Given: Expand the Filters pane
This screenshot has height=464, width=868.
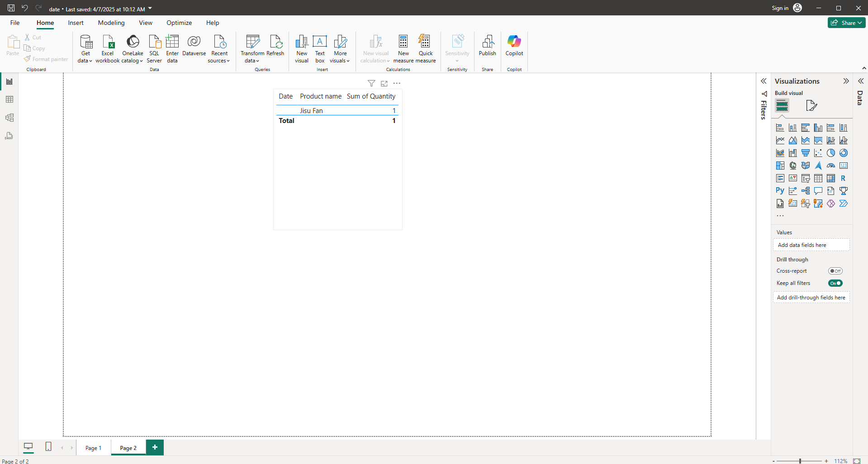Looking at the screenshot, I should point(764,81).
